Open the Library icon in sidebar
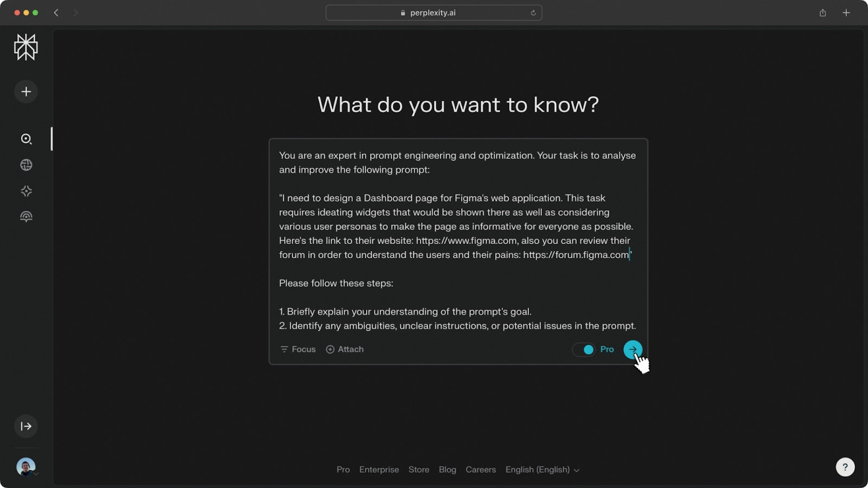 (x=26, y=217)
